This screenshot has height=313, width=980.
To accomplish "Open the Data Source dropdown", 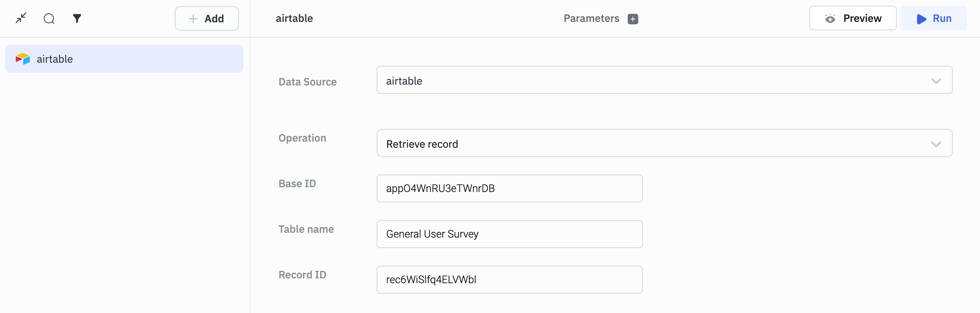I will (664, 80).
